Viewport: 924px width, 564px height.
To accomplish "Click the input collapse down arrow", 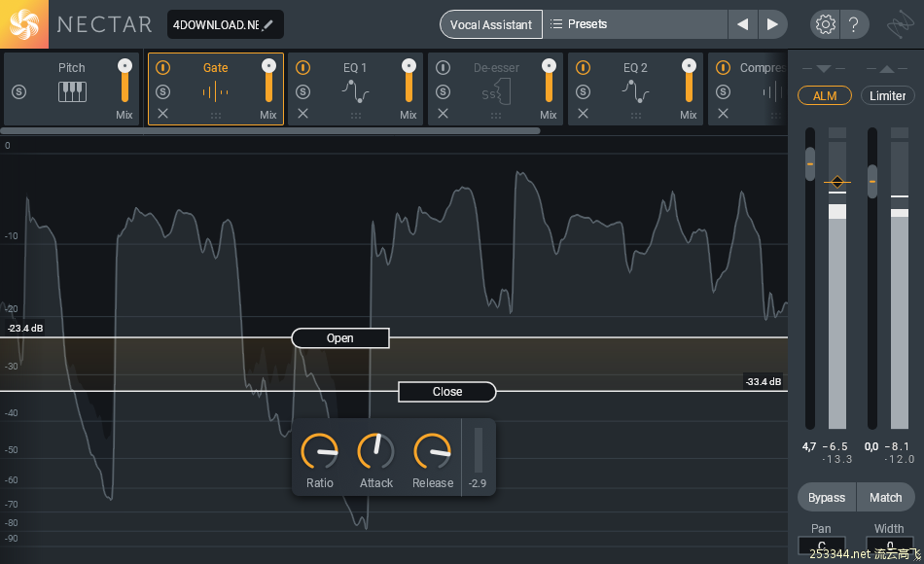I will point(824,69).
